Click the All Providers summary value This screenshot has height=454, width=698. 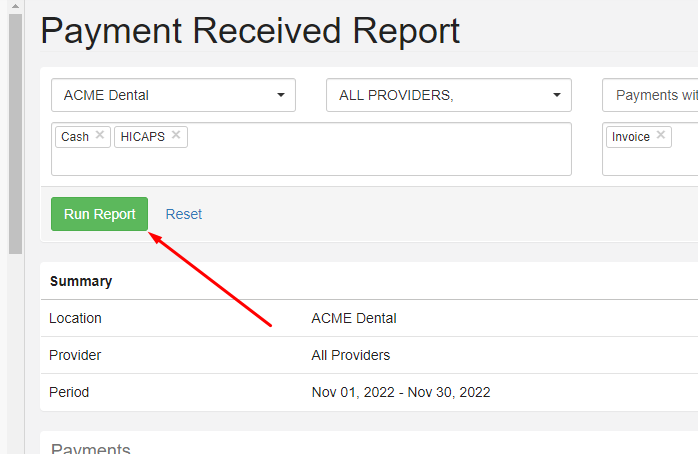click(x=351, y=355)
